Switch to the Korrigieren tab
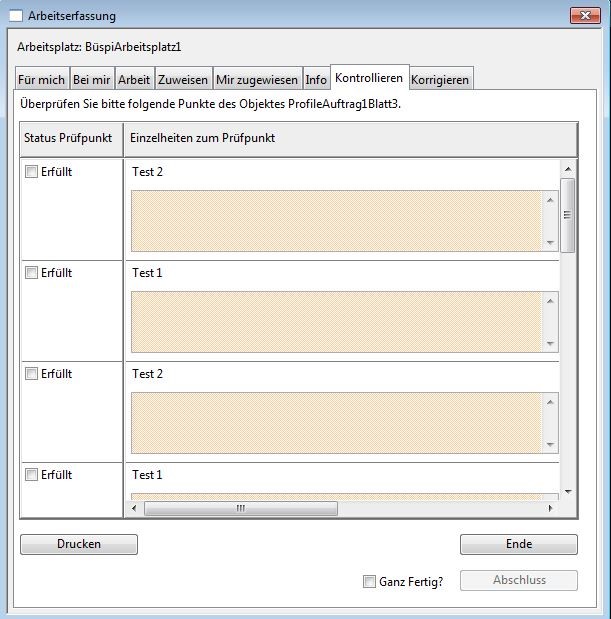This screenshot has height=619, width=611. pos(440,80)
